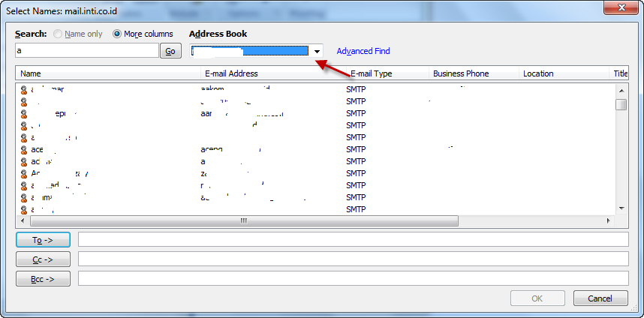644x318 pixels.
Task: Click the Location column header
Action: point(563,73)
